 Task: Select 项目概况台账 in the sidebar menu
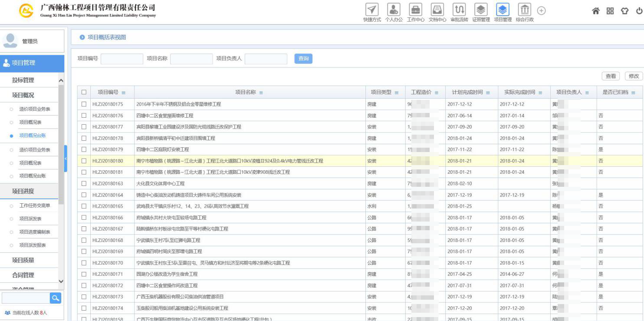tap(33, 136)
